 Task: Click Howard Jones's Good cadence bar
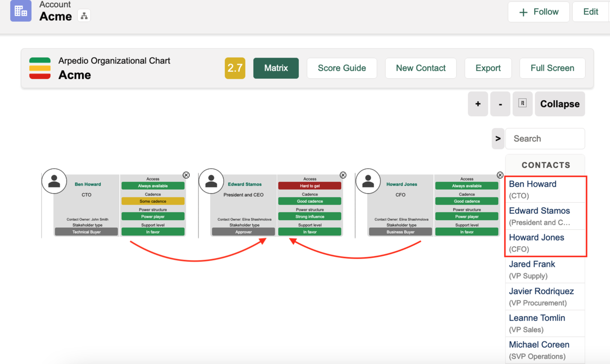pos(467,201)
